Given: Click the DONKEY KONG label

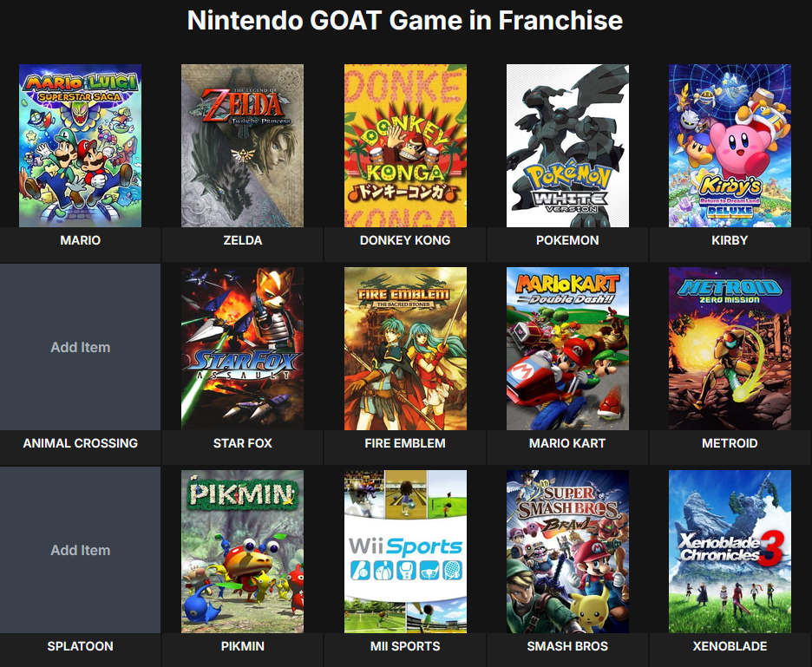Looking at the screenshot, I should [x=405, y=240].
